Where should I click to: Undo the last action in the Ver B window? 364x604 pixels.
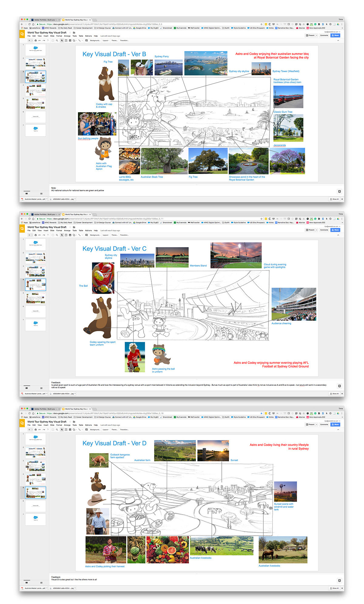(x=40, y=40)
